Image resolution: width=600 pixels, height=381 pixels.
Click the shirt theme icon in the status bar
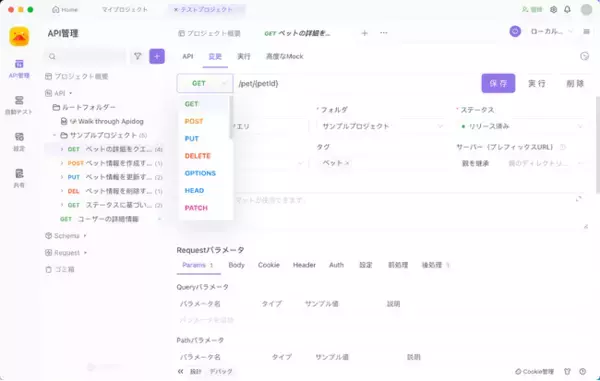coord(567,371)
